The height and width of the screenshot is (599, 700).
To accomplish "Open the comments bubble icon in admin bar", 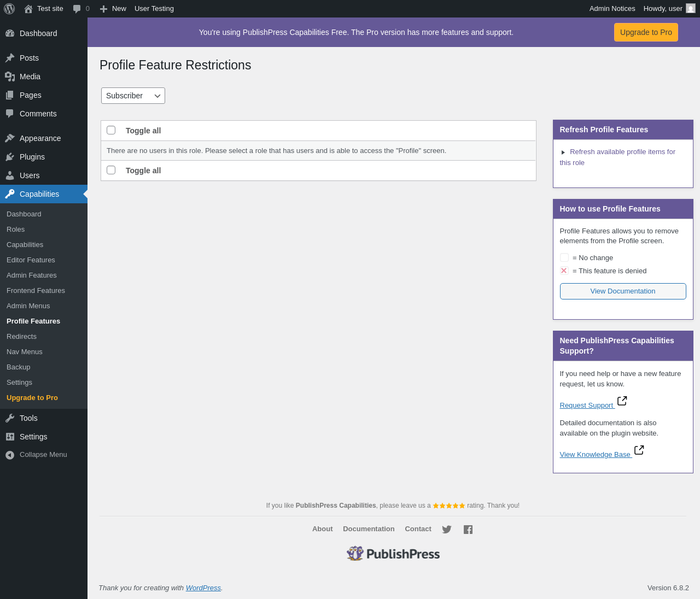I will (77, 9).
